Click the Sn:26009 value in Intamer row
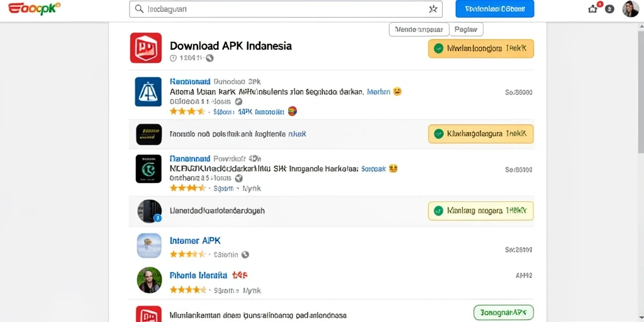The image size is (644, 322). [519, 250]
